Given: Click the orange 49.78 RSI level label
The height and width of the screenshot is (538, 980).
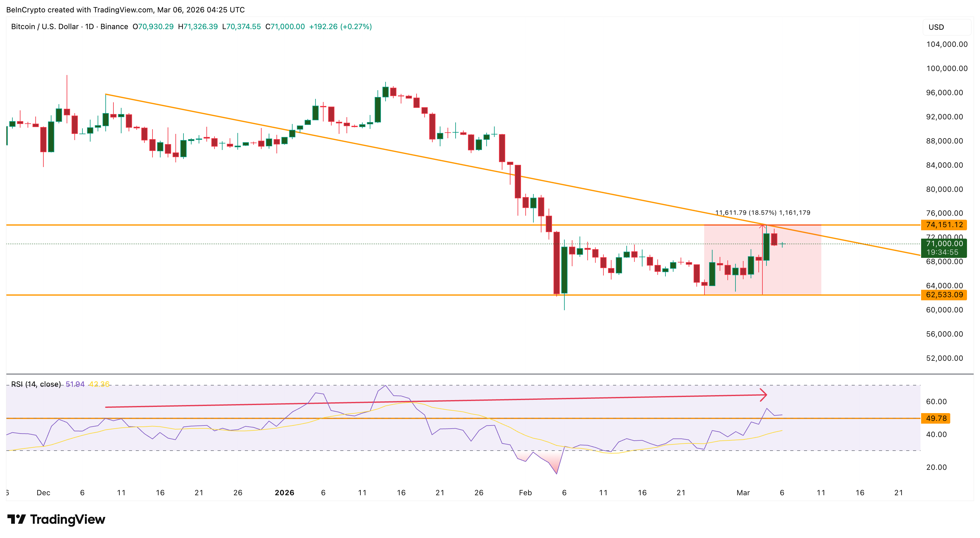Looking at the screenshot, I should point(935,418).
